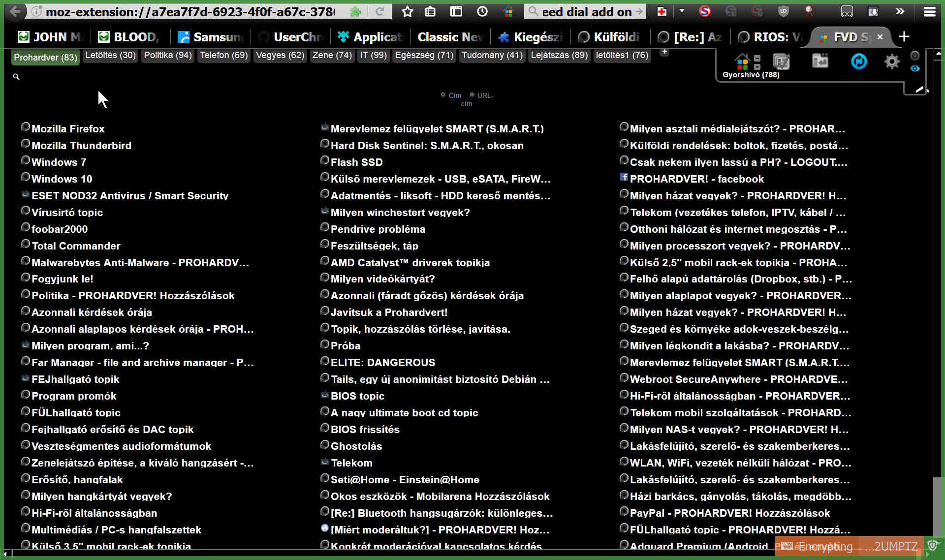945x560 pixels.
Task: Click the uBlock Origin shield icon
Action: tap(784, 11)
